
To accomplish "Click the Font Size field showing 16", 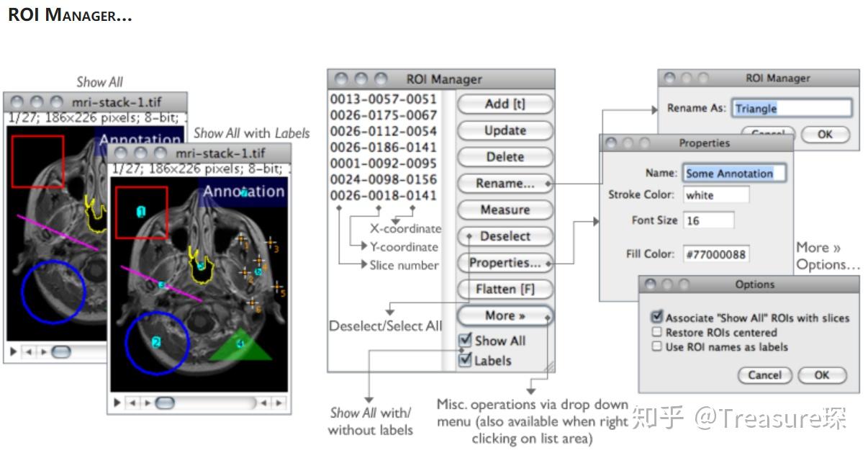I will click(709, 220).
